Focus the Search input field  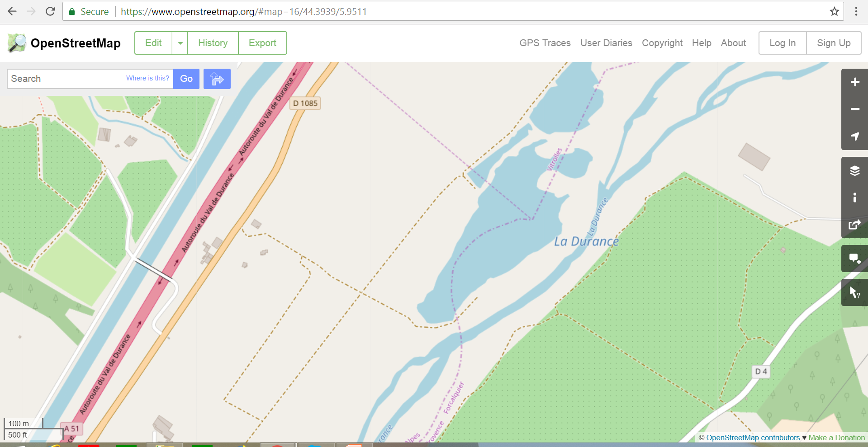(x=66, y=79)
